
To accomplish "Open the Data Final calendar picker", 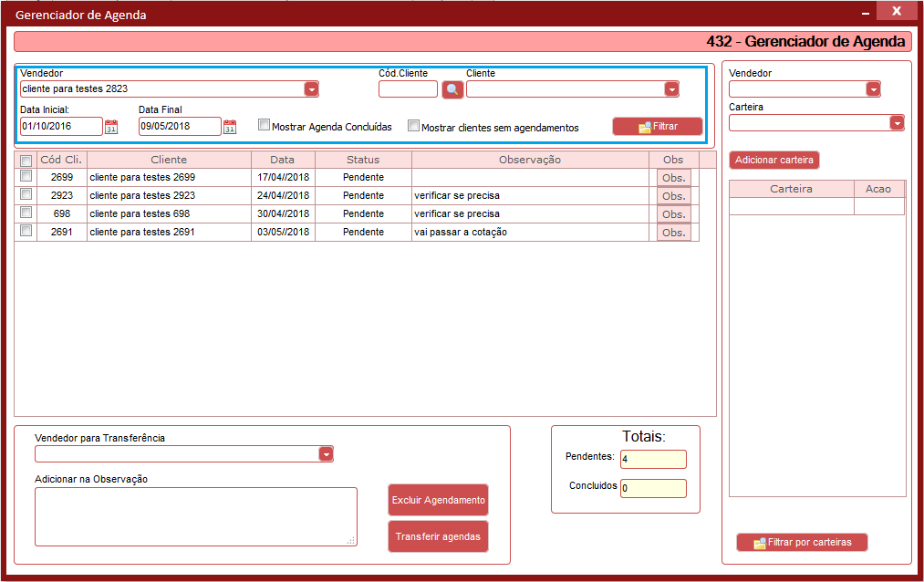I will 230,127.
